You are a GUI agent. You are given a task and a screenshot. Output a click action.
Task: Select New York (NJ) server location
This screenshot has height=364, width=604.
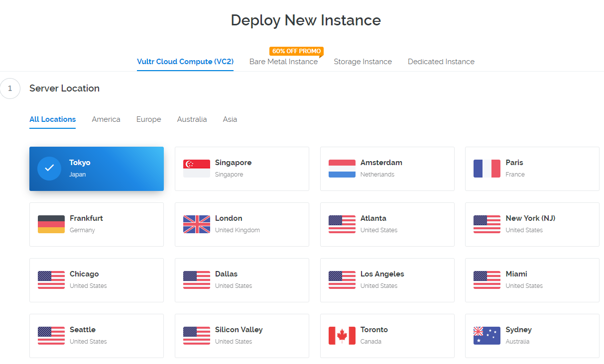click(x=532, y=224)
